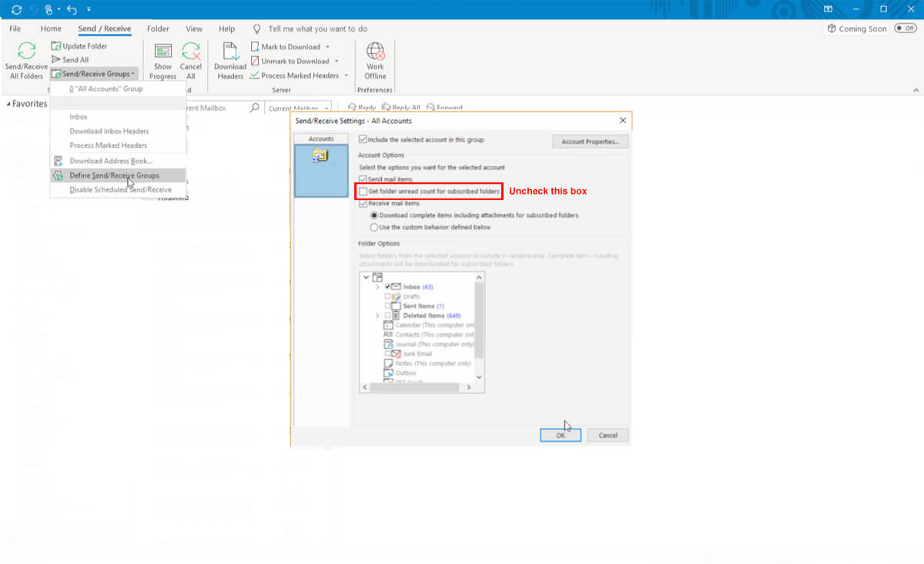Viewport: 924px width, 564px height.
Task: Click the folder tree vertical scrollbar
Action: click(479, 319)
